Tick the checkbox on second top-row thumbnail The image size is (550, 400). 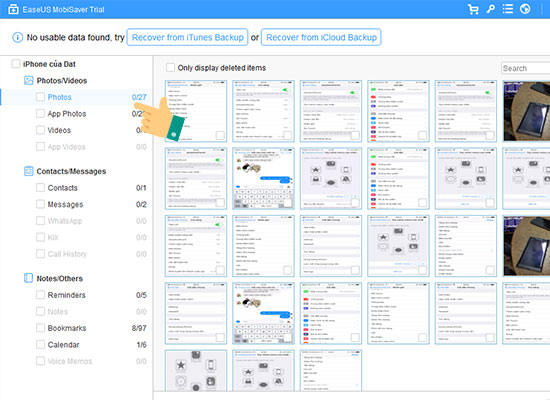(x=288, y=135)
